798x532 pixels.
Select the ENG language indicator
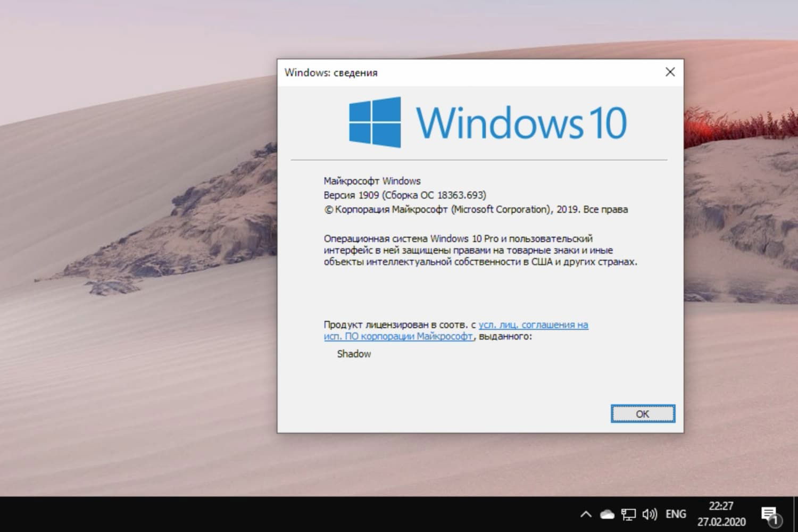675,514
